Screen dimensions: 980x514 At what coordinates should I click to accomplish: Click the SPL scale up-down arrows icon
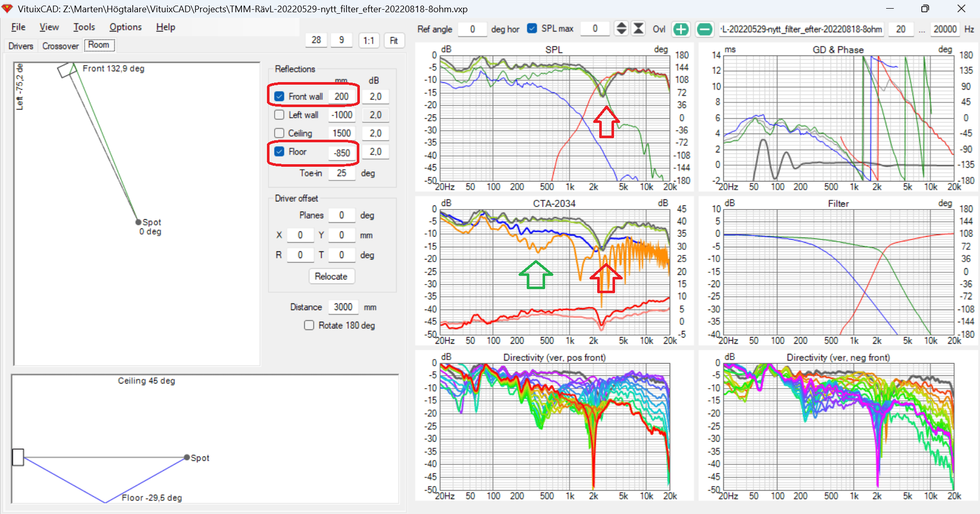(621, 29)
